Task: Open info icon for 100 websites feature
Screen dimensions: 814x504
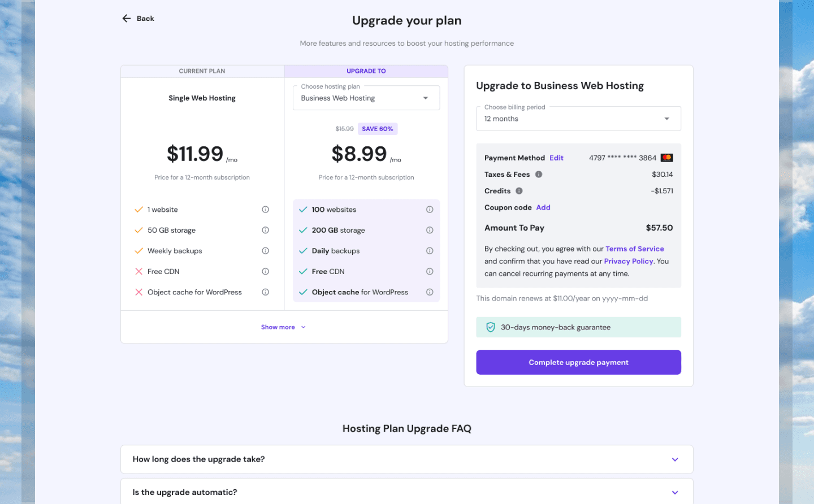Action: pyautogui.click(x=430, y=210)
